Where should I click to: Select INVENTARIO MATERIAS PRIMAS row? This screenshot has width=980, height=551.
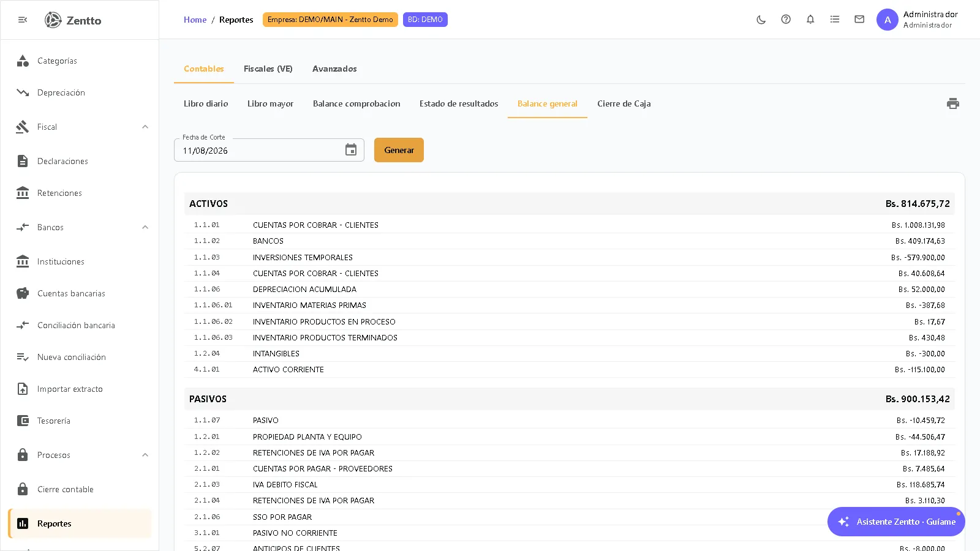click(x=570, y=305)
